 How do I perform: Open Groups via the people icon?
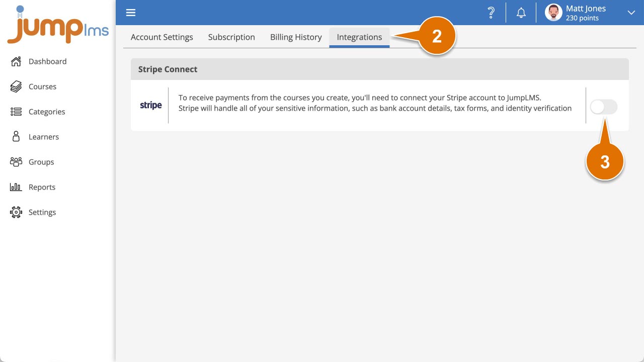click(16, 161)
